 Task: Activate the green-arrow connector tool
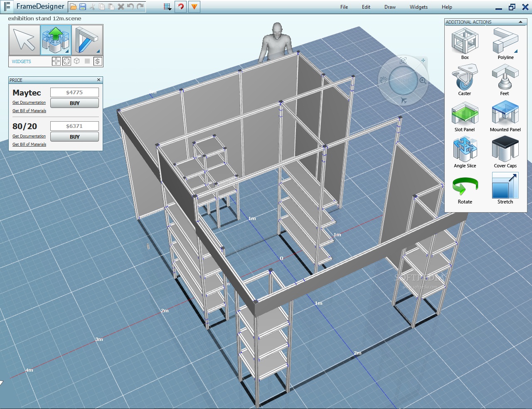[x=56, y=40]
